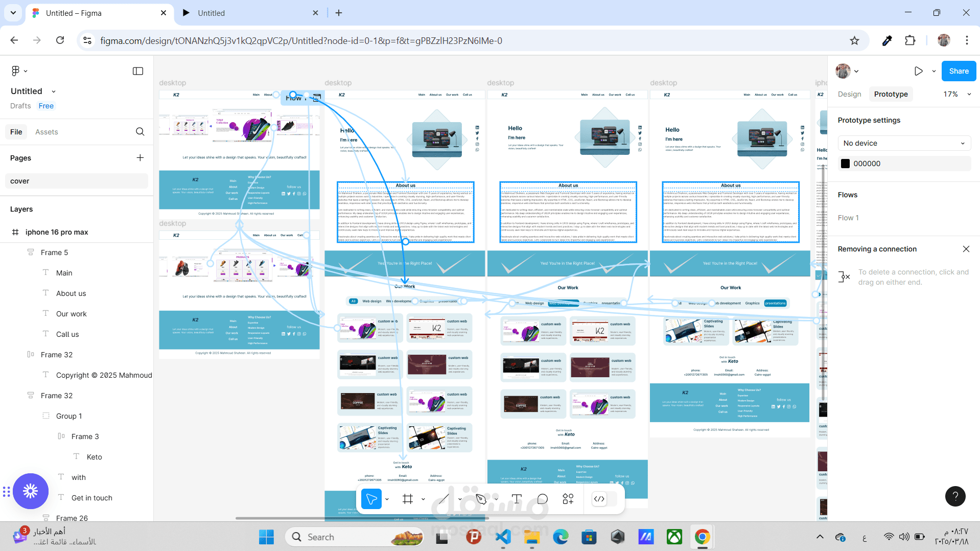
Task: Pick the Comment tool in toolbar
Action: point(543,499)
